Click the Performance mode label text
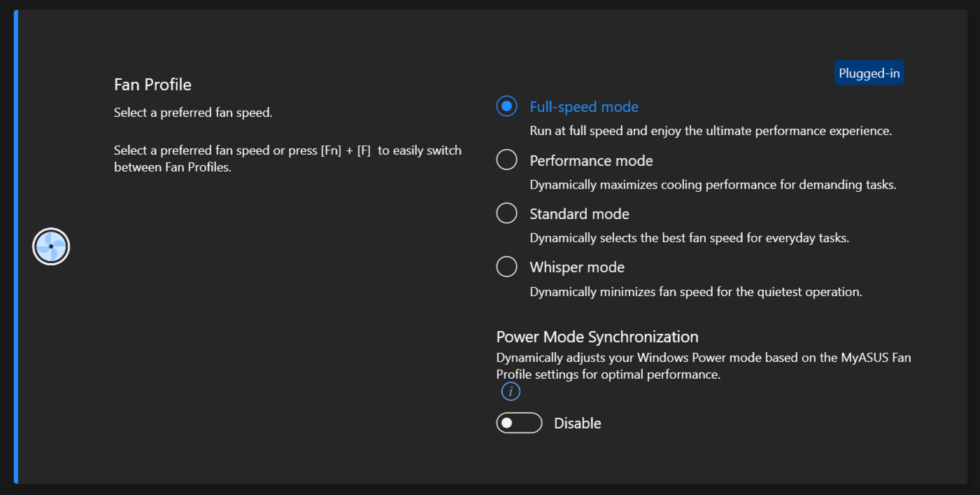 click(591, 160)
